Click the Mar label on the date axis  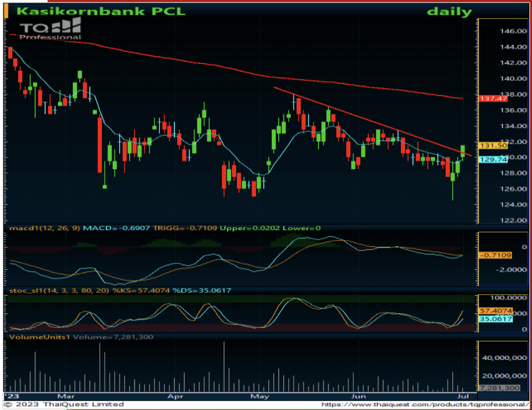[x=66, y=396]
